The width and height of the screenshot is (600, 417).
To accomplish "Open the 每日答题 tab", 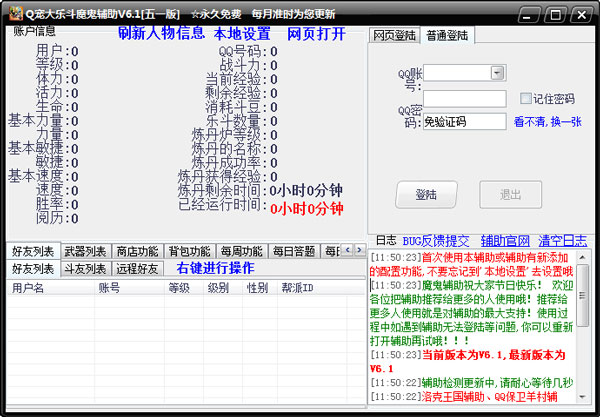I will point(294,251).
